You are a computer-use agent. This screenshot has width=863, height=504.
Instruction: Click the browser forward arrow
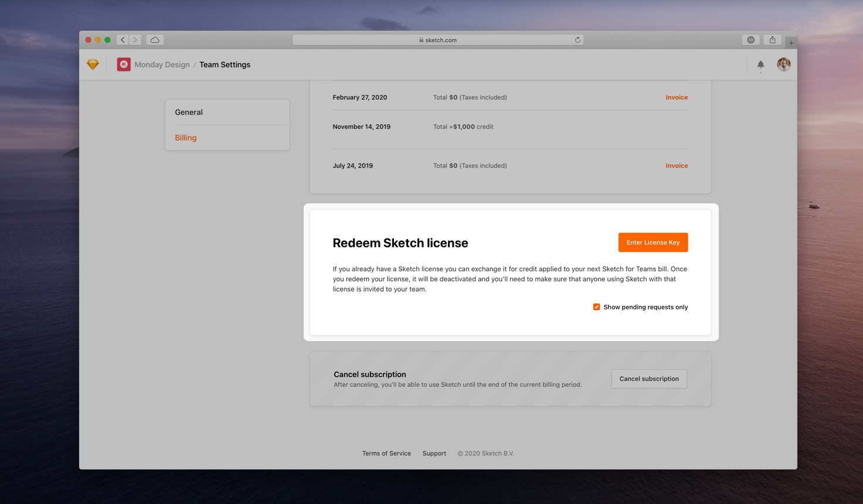(135, 40)
